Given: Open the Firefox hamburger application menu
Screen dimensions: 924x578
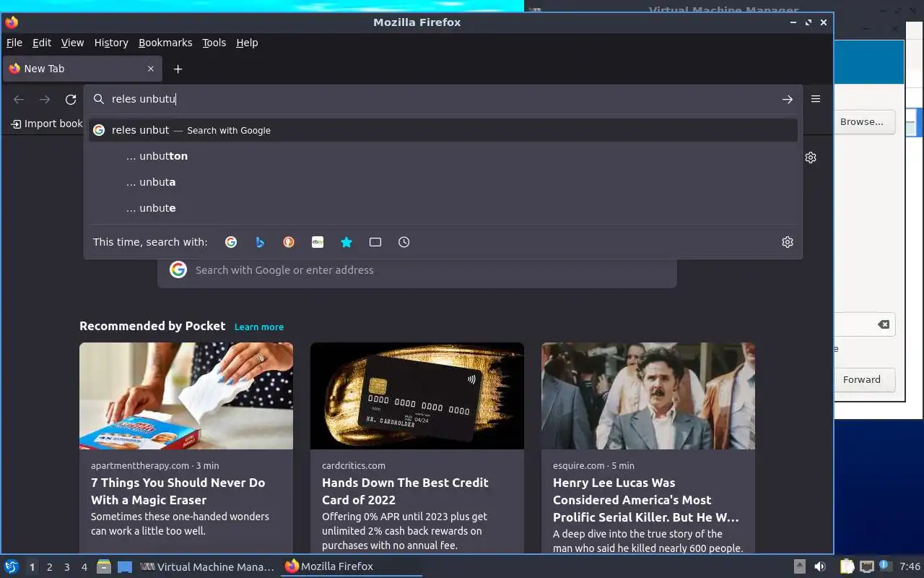Looking at the screenshot, I should [x=816, y=99].
